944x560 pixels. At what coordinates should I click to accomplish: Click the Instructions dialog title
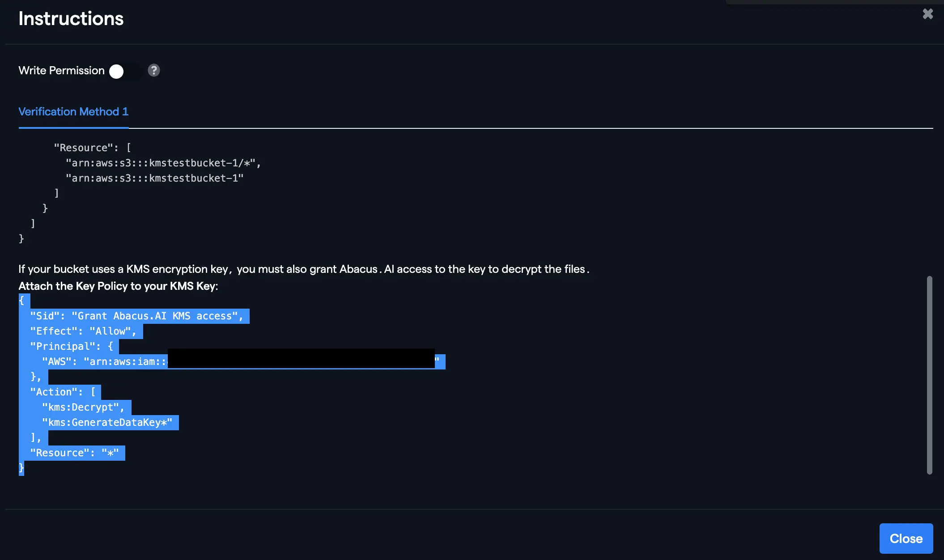[71, 19]
